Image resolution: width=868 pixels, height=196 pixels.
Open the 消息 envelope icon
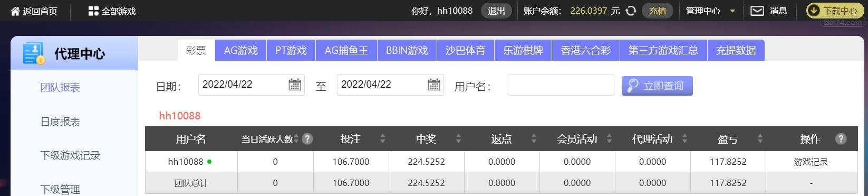coord(757,11)
